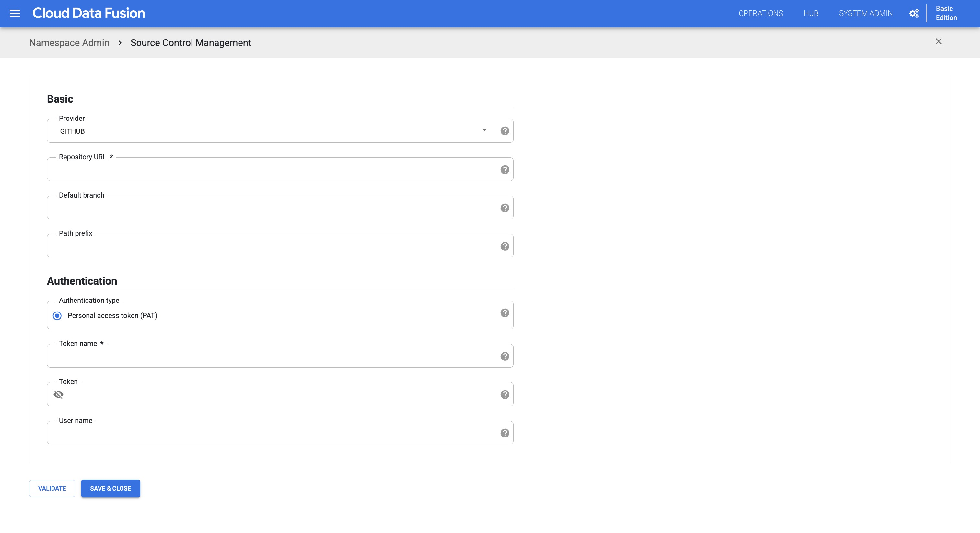The height and width of the screenshot is (533, 980).
Task: Click the help icon next to User name
Action: [505, 433]
